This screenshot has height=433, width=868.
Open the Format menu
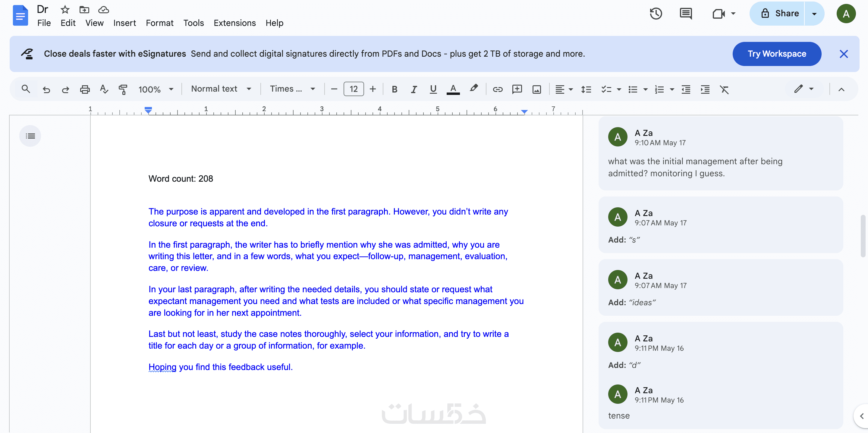click(x=159, y=23)
